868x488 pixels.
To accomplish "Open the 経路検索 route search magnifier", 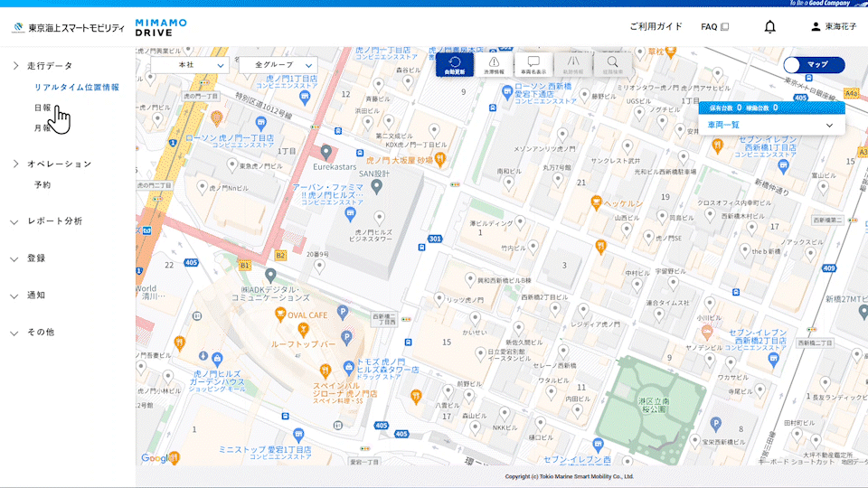I will click(612, 65).
